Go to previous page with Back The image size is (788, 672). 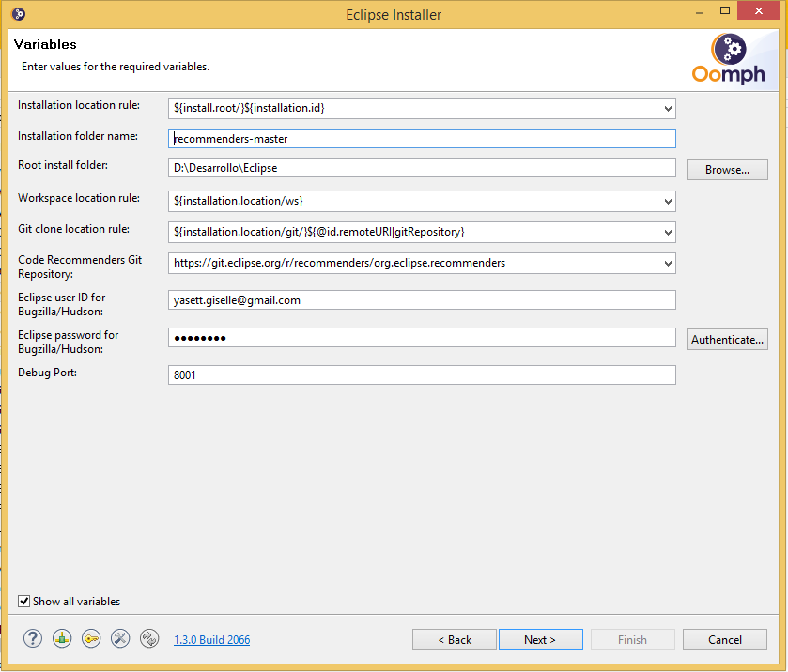tap(455, 639)
